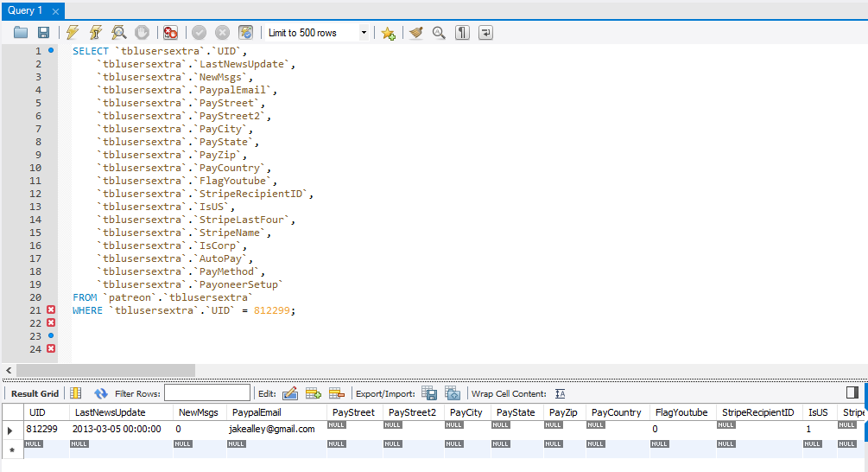Delete selected rows from results
Screen dimensions: 868x472
[x=337, y=393]
